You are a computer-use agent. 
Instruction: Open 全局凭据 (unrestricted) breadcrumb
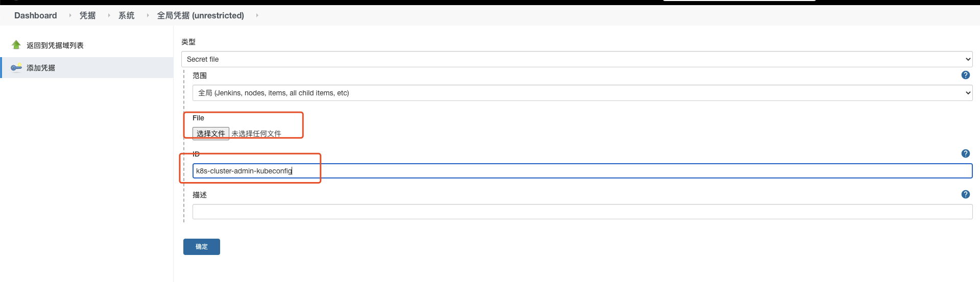pos(200,15)
